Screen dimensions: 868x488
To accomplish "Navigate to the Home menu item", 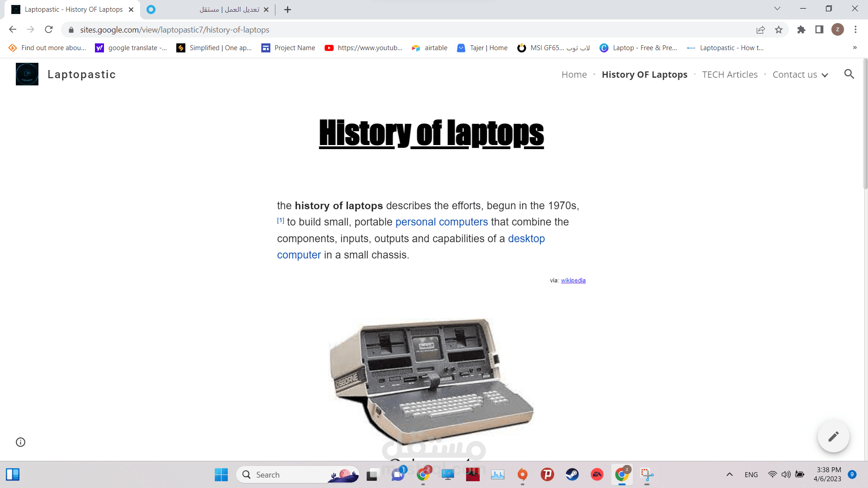I will click(574, 75).
